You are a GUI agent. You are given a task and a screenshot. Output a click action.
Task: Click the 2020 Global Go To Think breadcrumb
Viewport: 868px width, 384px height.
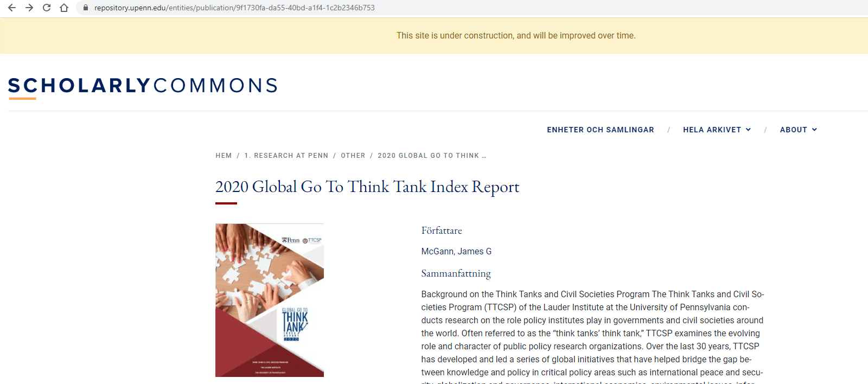431,156
